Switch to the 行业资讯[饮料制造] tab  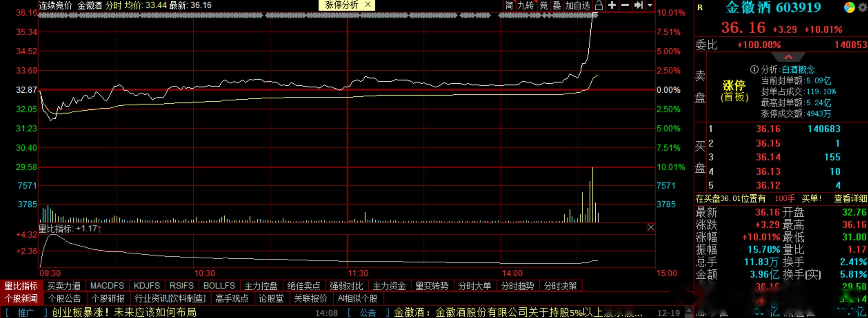pyautogui.click(x=170, y=298)
